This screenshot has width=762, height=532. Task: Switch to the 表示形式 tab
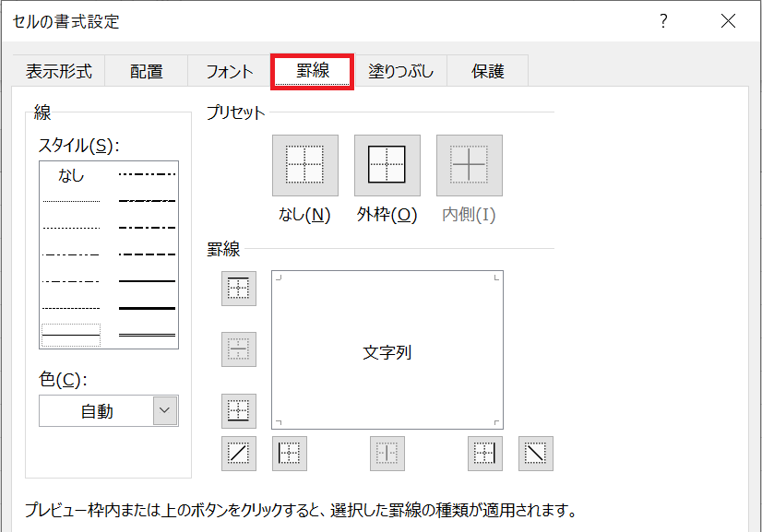pos(58,71)
